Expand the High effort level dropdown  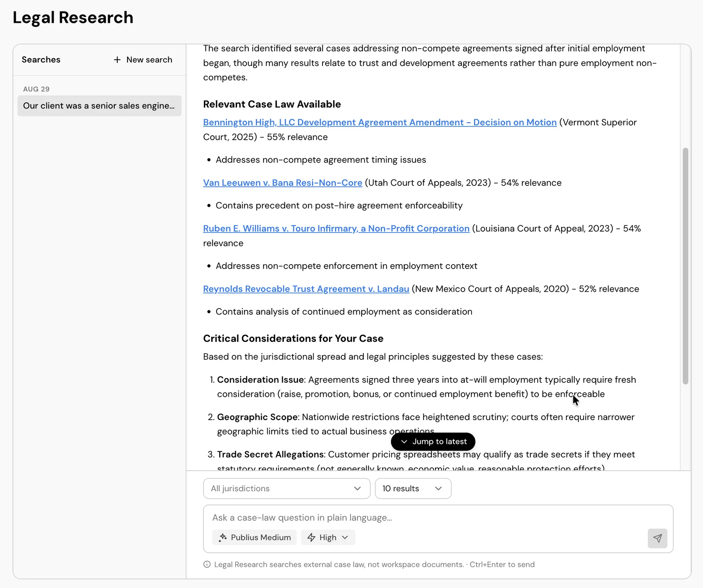(x=328, y=537)
